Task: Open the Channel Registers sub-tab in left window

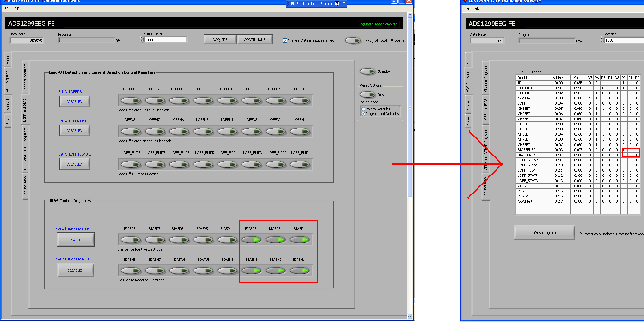Action: pos(25,77)
